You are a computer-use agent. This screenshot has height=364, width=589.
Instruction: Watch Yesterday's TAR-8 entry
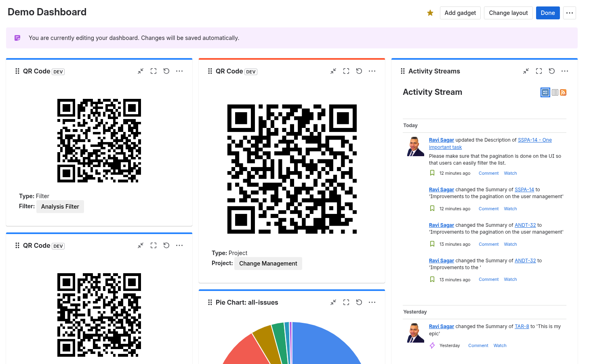point(500,345)
